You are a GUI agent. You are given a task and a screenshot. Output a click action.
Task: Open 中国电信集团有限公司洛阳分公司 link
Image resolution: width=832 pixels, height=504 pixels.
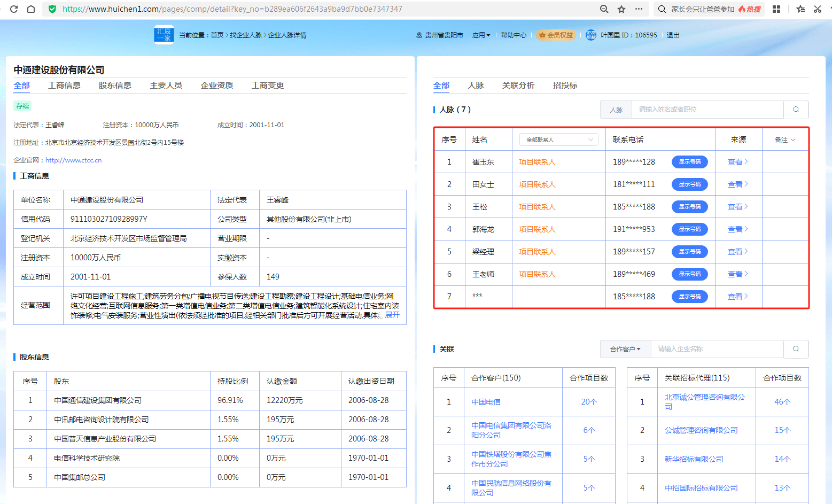point(511,430)
